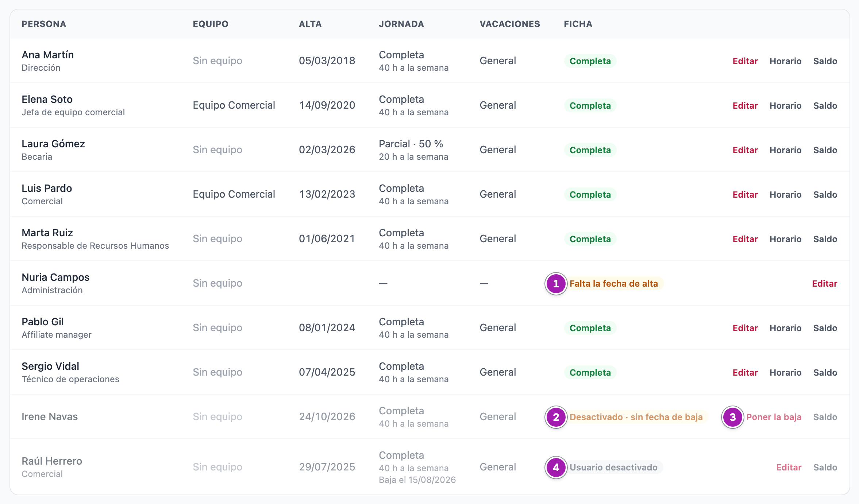Open Saldo for Raúl Herrero
The width and height of the screenshot is (859, 504).
[x=825, y=467]
